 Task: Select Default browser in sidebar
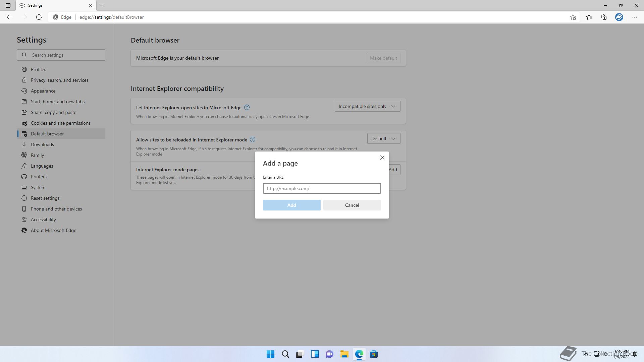(61, 134)
